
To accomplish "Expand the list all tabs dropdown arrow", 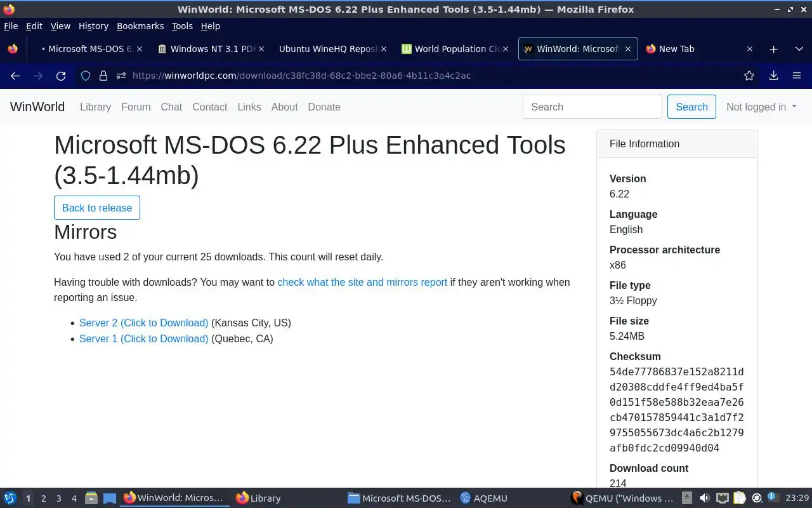I will point(799,49).
